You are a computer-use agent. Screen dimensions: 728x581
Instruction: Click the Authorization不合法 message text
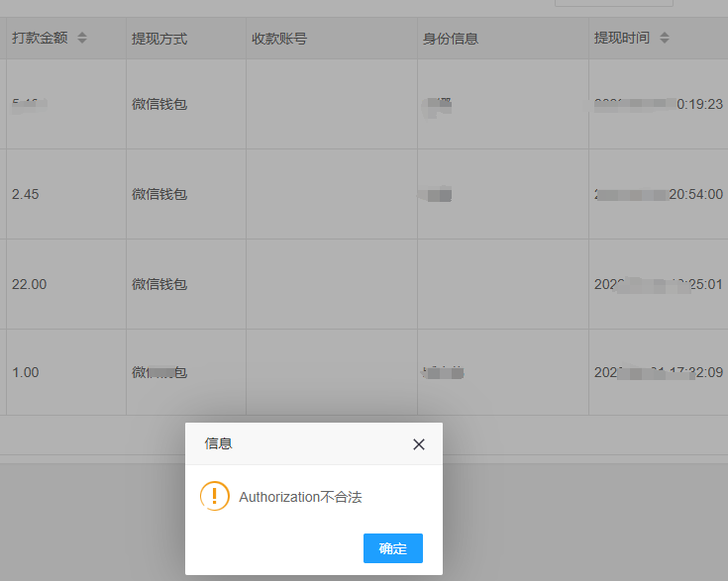(301, 497)
